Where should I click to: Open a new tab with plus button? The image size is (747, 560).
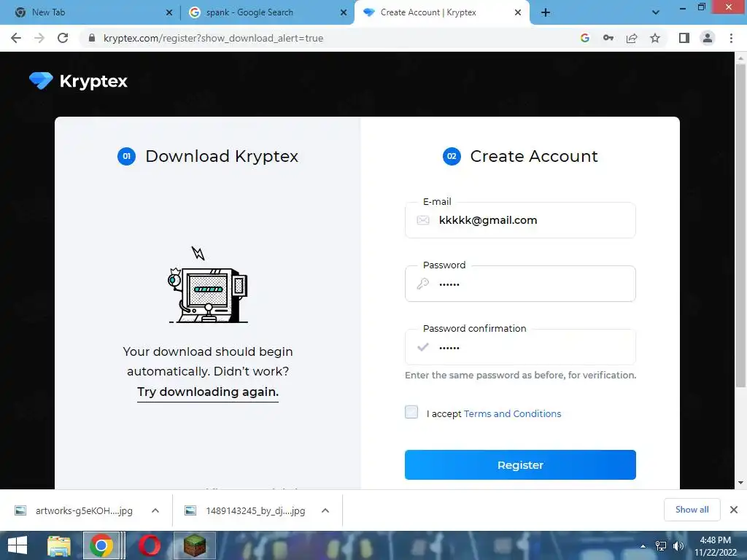coord(546,12)
